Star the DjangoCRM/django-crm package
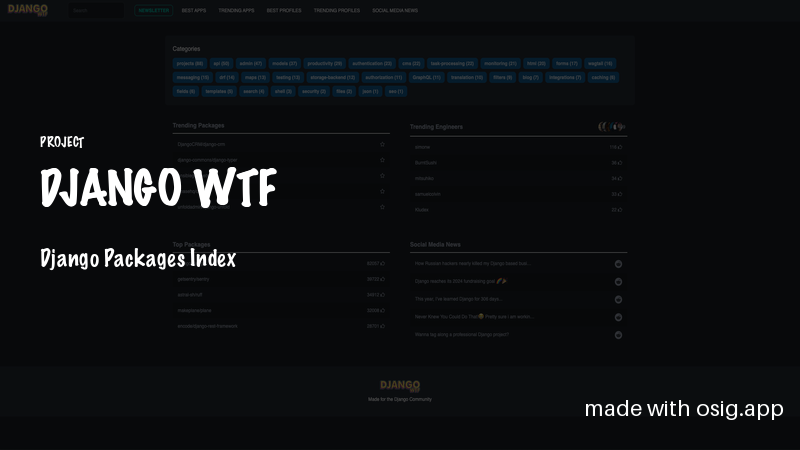 [382, 144]
